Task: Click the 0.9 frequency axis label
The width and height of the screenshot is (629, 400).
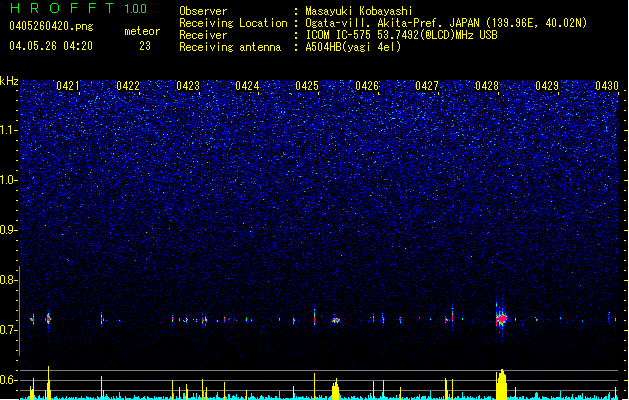Action: pyautogui.click(x=8, y=230)
